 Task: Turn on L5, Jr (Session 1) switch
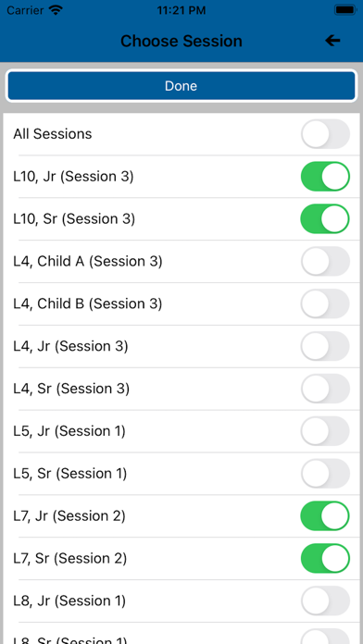(x=325, y=431)
